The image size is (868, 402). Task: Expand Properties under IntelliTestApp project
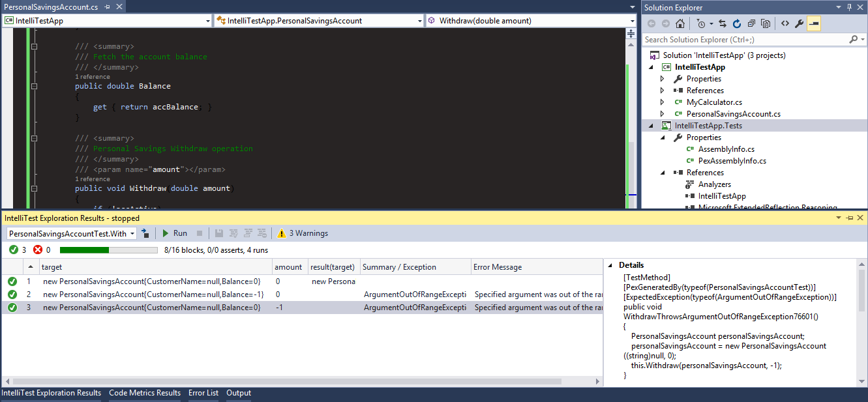(663, 79)
